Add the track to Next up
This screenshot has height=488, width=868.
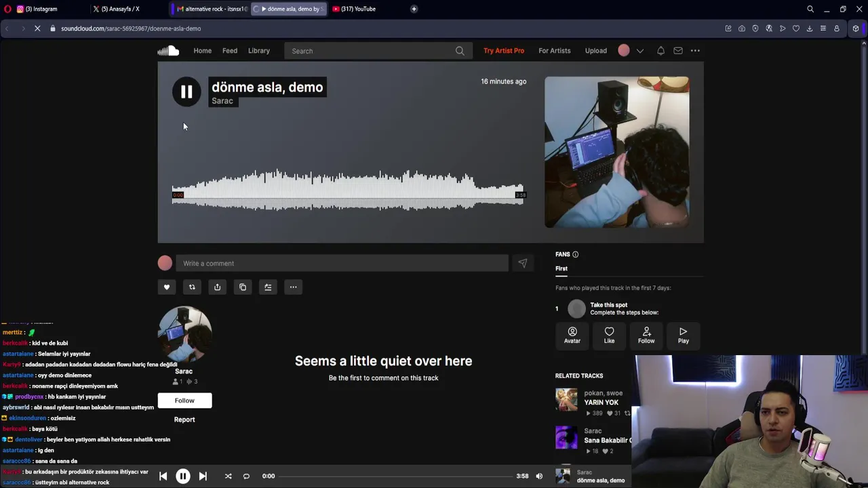click(268, 287)
